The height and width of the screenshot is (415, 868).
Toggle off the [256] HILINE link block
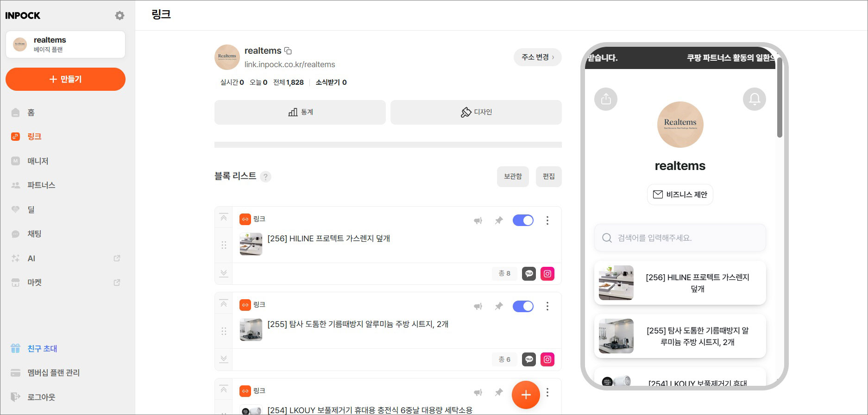pos(523,220)
